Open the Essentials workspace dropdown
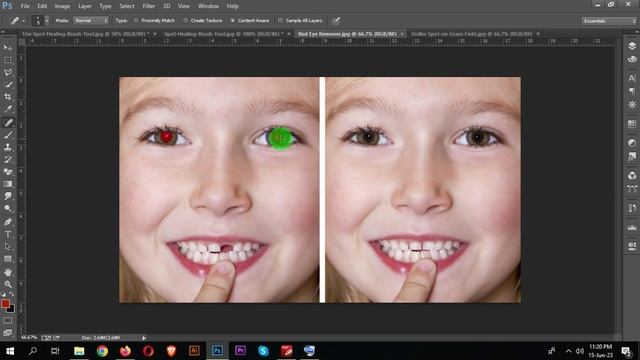Image resolution: width=640 pixels, height=360 pixels. pos(609,21)
